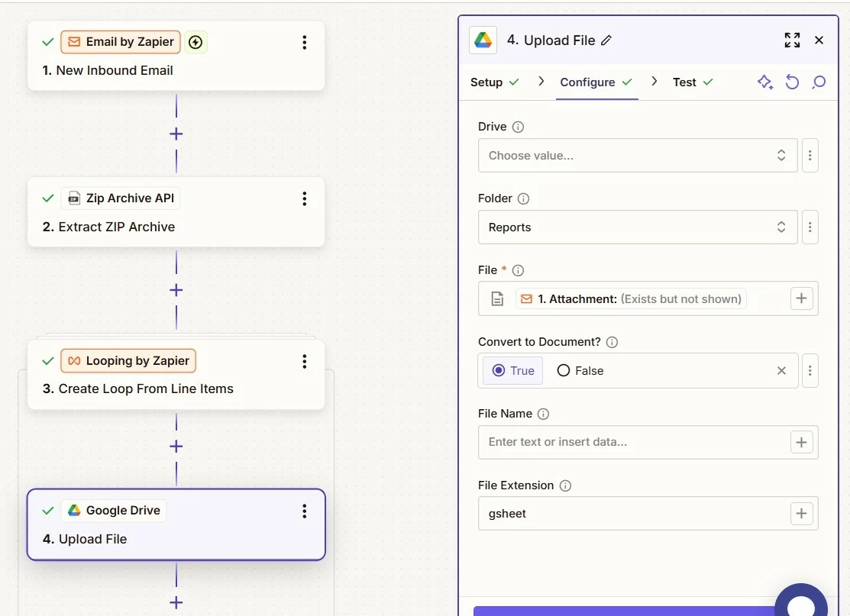Open the Drive field options menu
Viewport: 850px width, 616px height.
810,156
